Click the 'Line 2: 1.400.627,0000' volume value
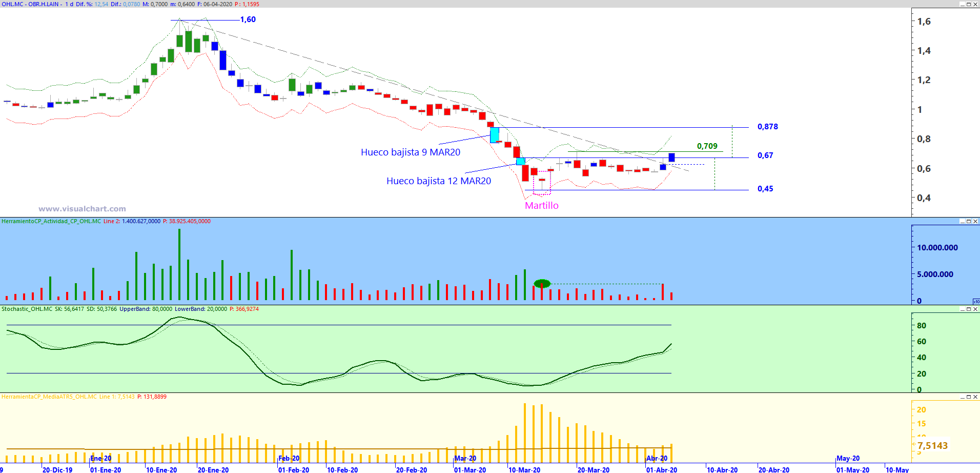The height and width of the screenshot is (473, 980). (132, 221)
